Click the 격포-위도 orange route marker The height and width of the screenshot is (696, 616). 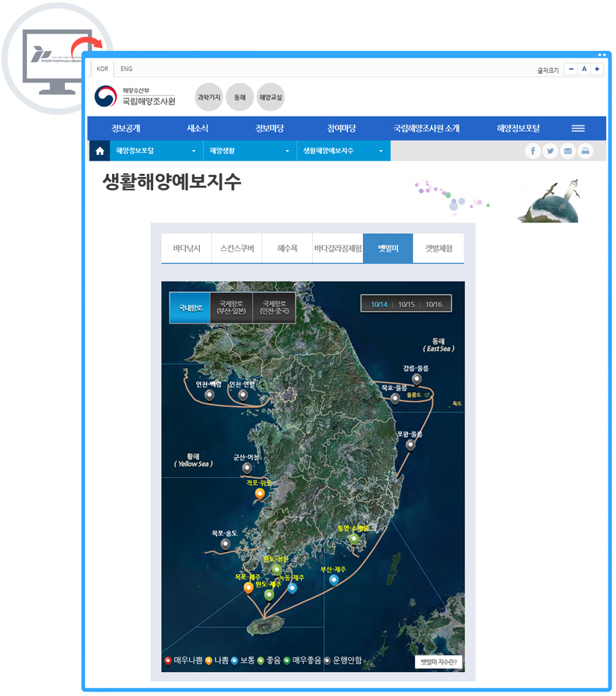tap(260, 494)
